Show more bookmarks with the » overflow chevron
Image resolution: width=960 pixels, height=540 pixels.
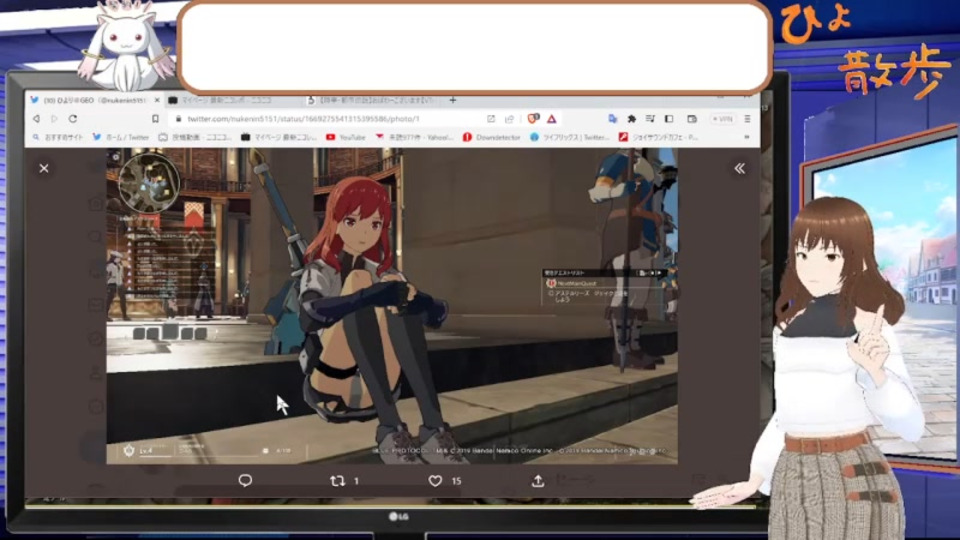tap(746, 137)
